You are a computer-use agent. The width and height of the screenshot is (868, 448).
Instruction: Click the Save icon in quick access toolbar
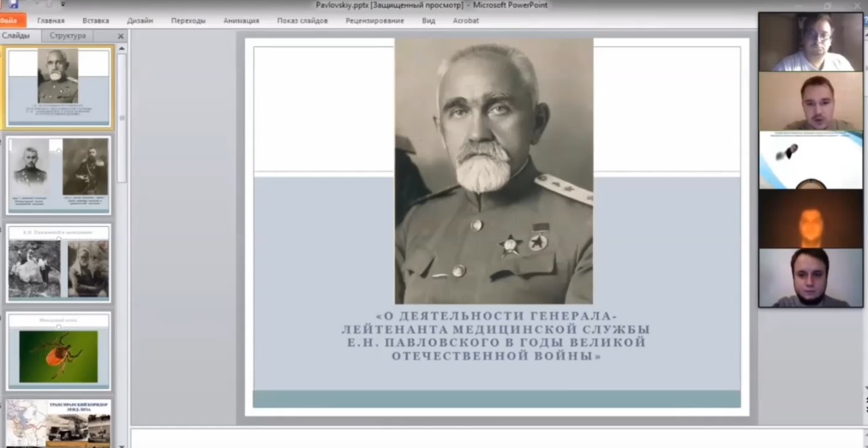13,5
